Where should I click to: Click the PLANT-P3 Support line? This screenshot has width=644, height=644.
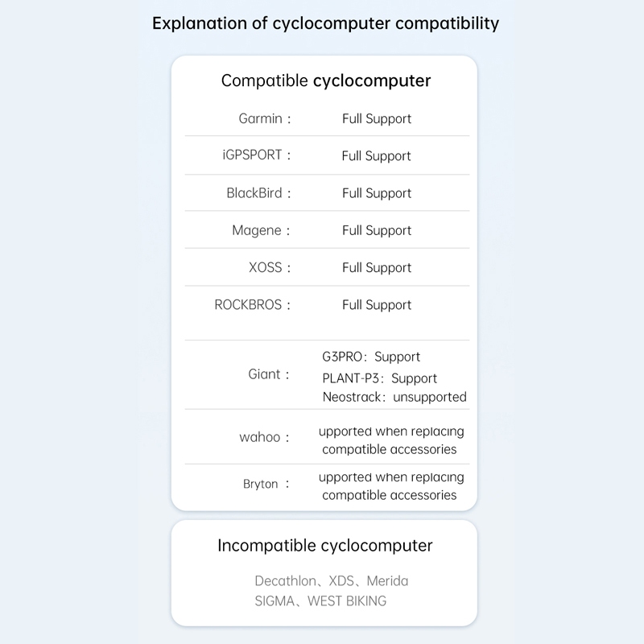pos(379,378)
